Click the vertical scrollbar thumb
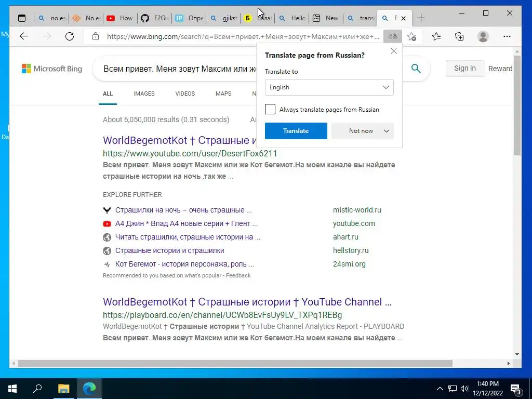The width and height of the screenshot is (532, 399). coord(517,105)
